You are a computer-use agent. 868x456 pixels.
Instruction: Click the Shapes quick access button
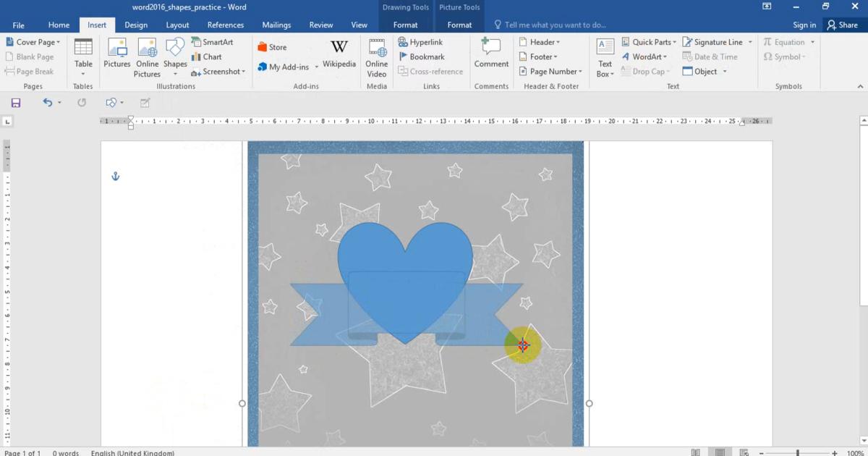click(x=111, y=103)
